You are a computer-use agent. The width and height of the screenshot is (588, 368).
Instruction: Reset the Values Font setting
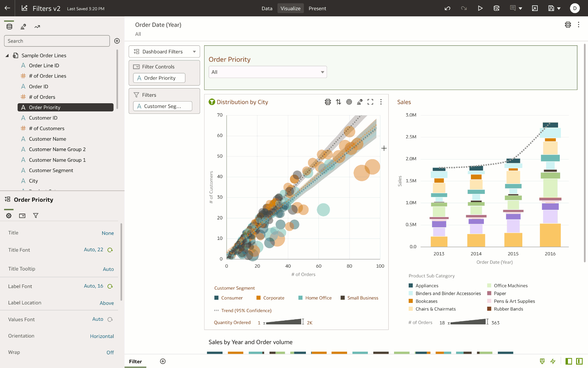[110, 319]
